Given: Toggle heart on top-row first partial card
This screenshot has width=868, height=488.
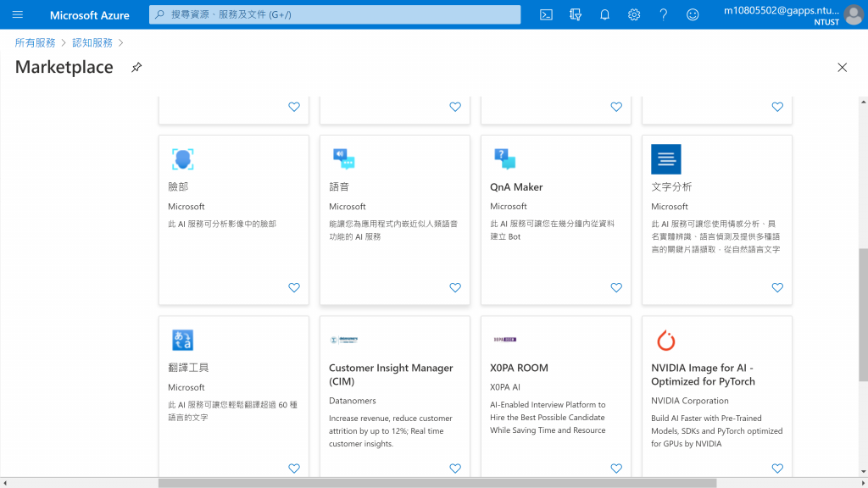Looking at the screenshot, I should click(294, 107).
